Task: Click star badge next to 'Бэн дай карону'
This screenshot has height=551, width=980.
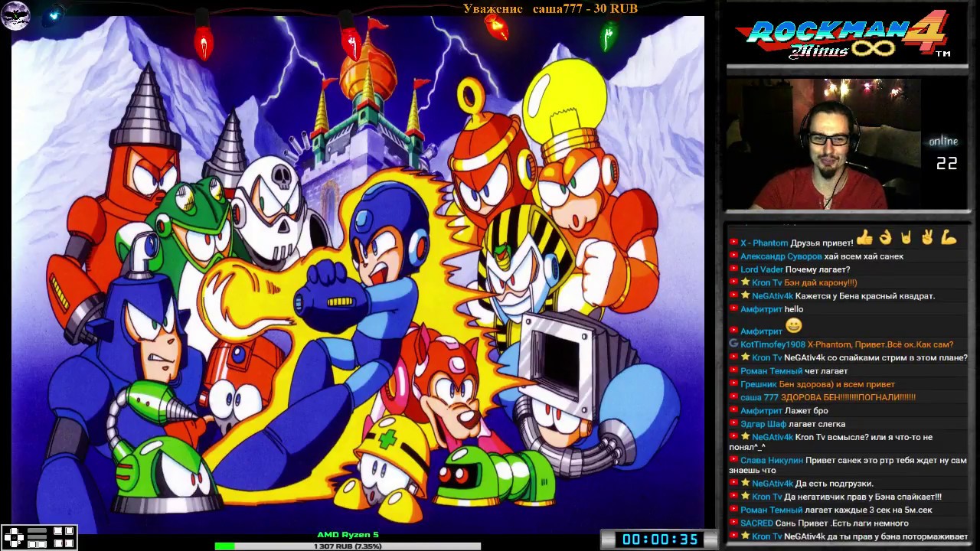Action: [745, 282]
